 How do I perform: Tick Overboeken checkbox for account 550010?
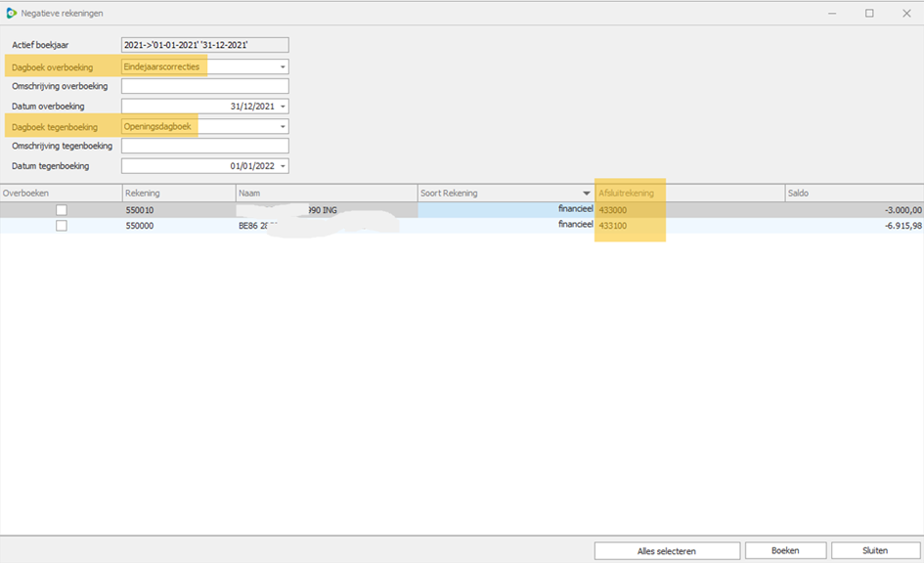click(62, 210)
